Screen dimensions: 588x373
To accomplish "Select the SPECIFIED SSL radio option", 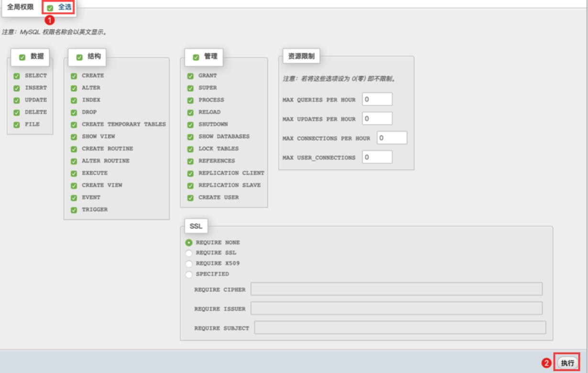I will [189, 274].
